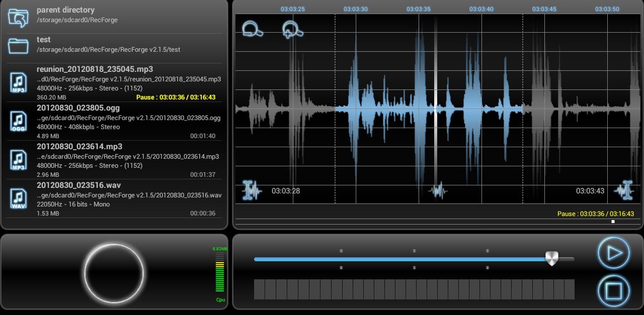Screen dimensions: 644x315
Task: Zoom in the waveform view
Action: pyautogui.click(x=292, y=30)
